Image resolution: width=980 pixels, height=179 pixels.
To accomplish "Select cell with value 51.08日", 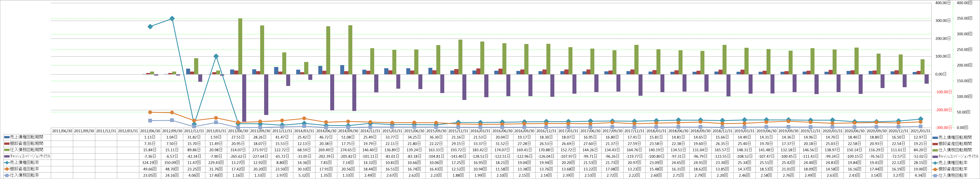I will [x=349, y=137].
